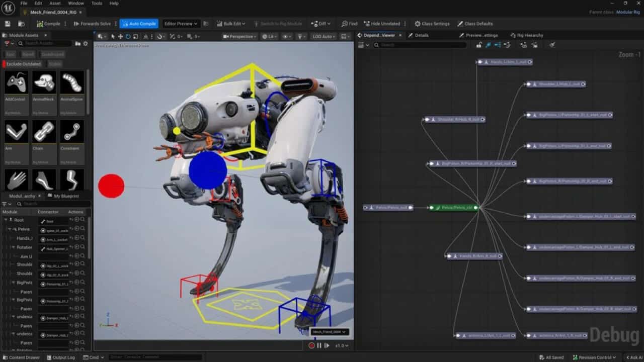This screenshot has height=362, width=644.
Task: Open the Tools menu
Action: point(97,3)
